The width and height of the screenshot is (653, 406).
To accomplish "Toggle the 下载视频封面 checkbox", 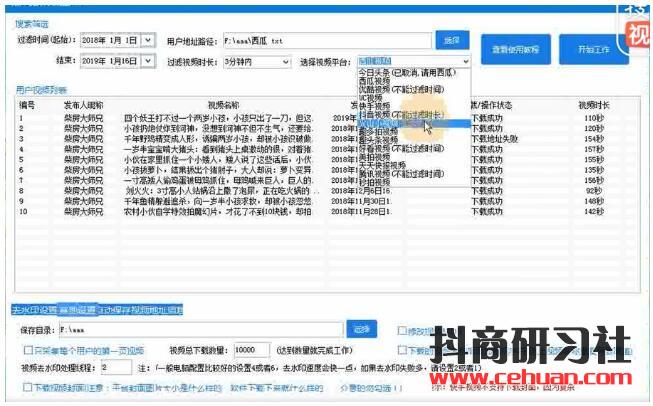I will tap(27, 388).
